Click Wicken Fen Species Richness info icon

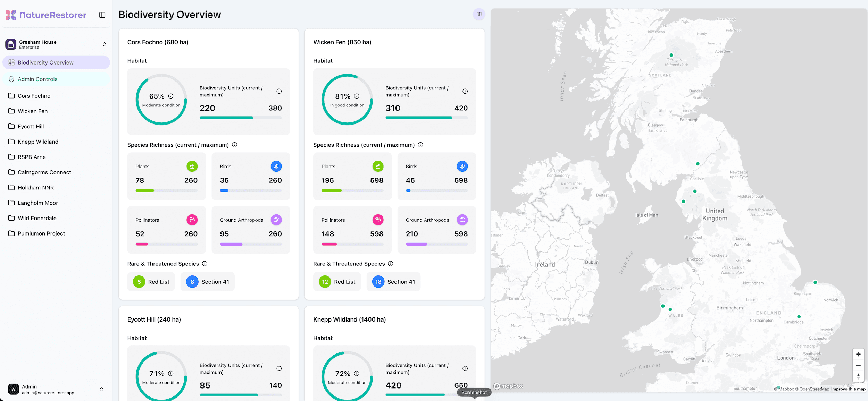pos(420,145)
